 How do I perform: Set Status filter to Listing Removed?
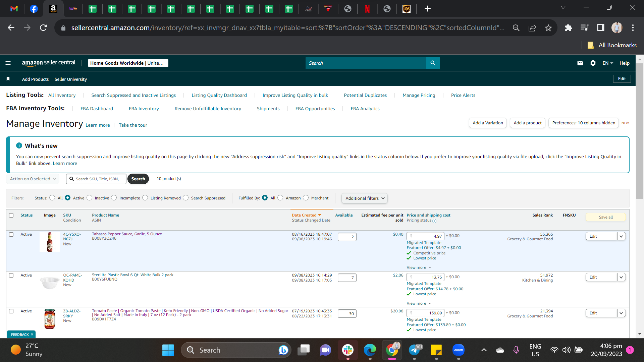[x=145, y=198]
